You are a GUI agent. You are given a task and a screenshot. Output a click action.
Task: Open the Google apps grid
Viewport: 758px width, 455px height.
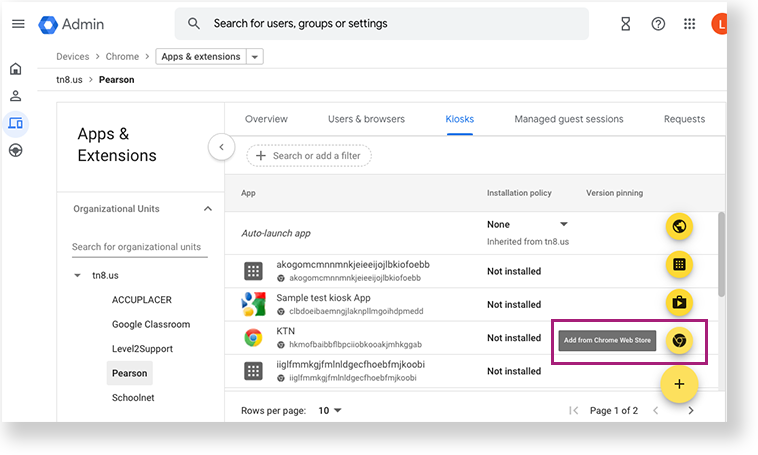pos(689,24)
